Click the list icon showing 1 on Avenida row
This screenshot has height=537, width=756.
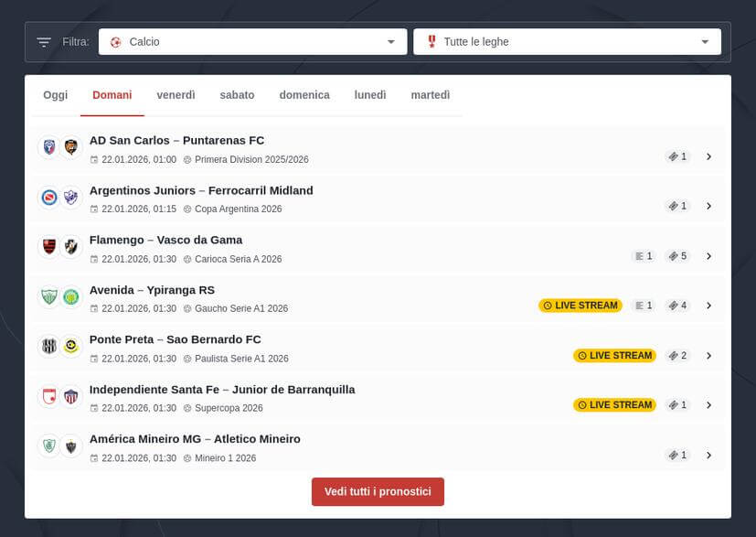644,306
